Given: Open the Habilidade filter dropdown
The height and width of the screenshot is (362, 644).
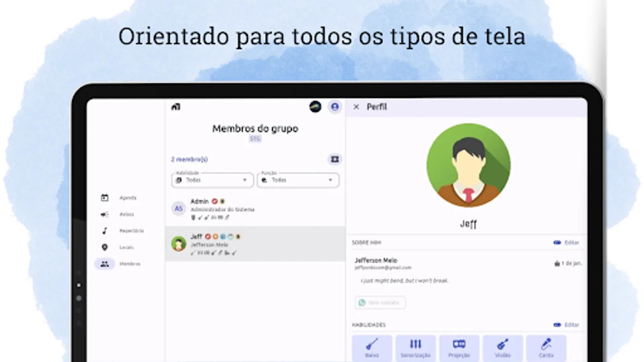Looking at the screenshot, I should (x=213, y=180).
